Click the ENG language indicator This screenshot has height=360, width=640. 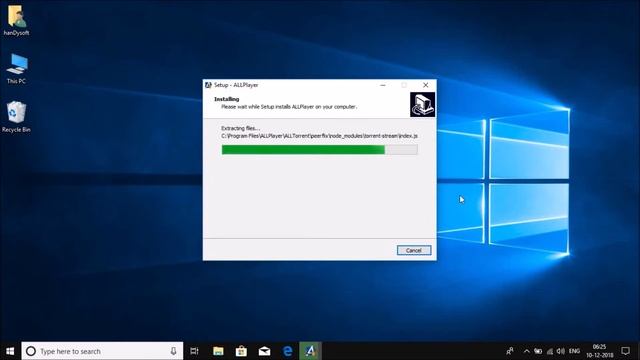click(x=574, y=351)
